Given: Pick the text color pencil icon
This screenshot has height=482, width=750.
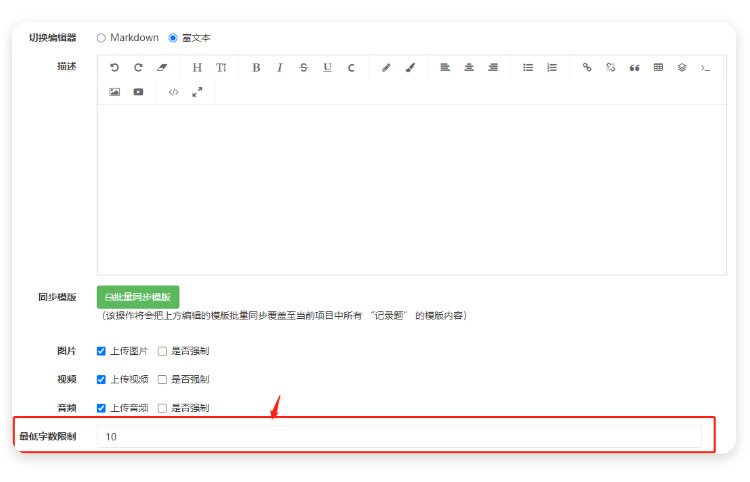Looking at the screenshot, I should (x=386, y=67).
